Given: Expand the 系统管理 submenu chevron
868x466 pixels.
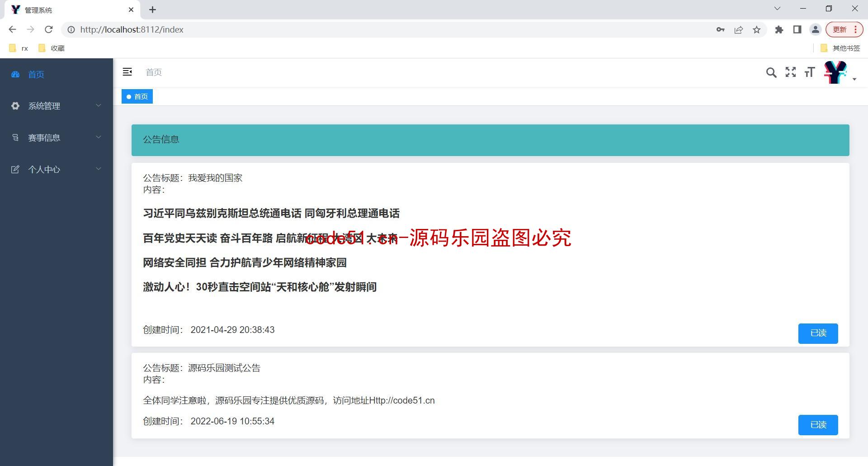Looking at the screenshot, I should tap(99, 105).
